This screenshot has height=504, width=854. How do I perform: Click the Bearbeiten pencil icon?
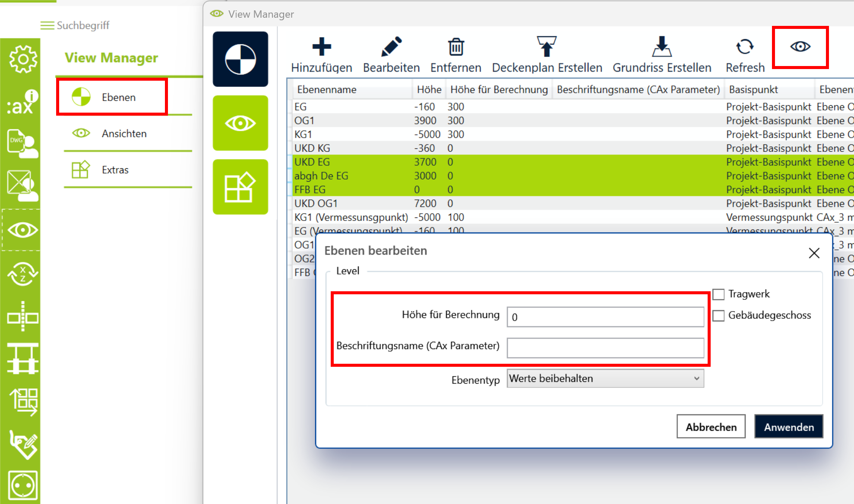pos(391,47)
